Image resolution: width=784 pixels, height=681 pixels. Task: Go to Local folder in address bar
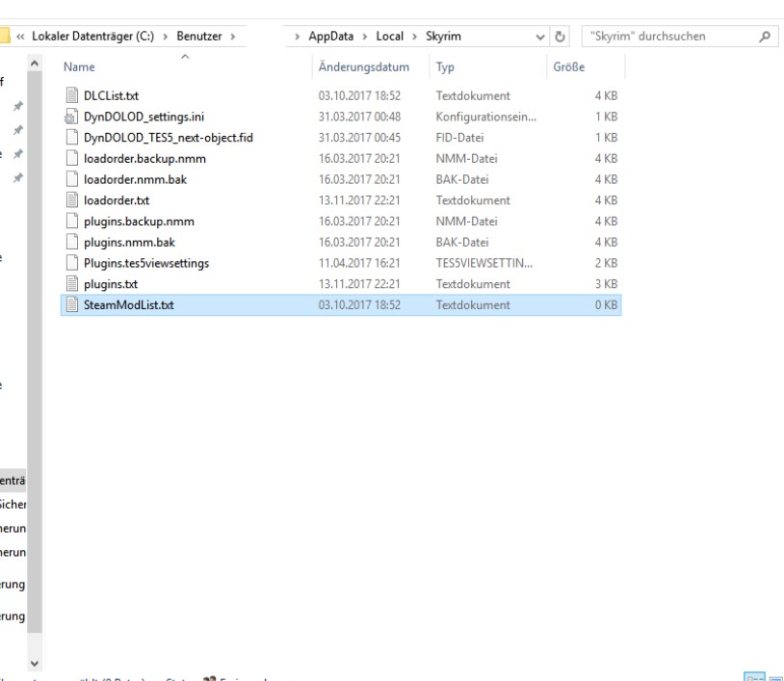coord(389,37)
